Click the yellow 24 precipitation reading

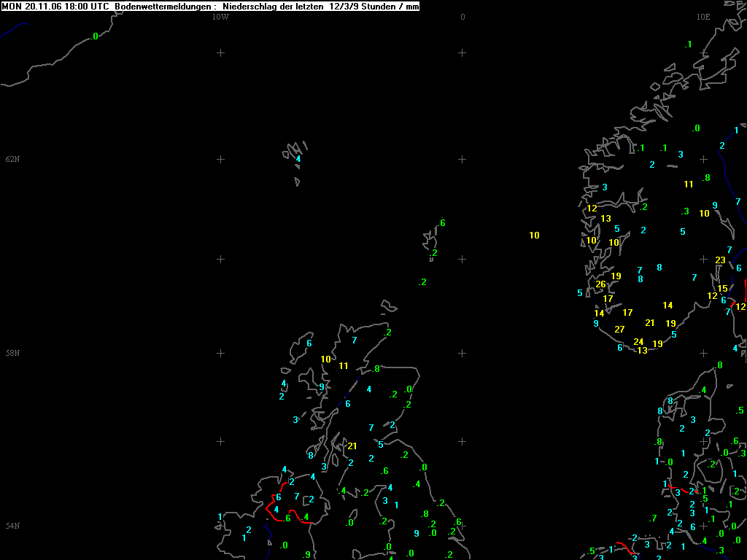coord(638,341)
